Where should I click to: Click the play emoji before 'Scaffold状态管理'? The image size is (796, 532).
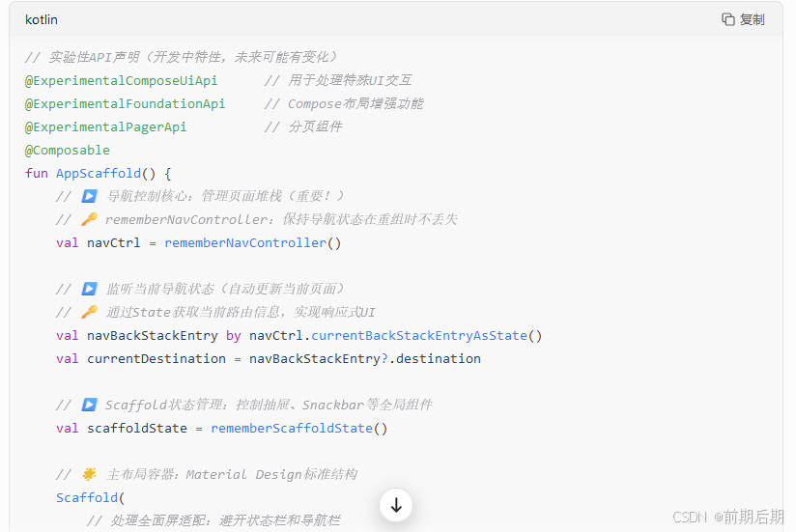click(x=89, y=405)
